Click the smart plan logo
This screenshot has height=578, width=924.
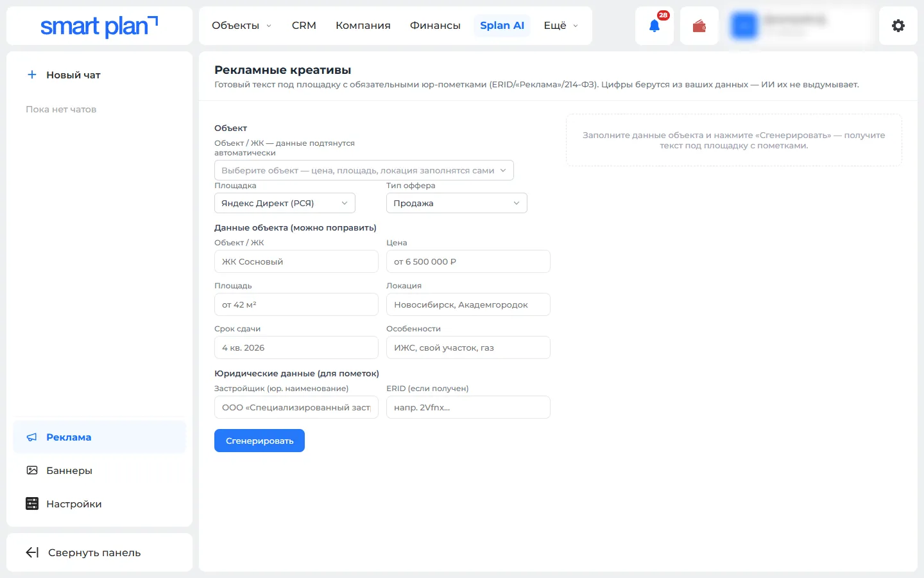click(x=99, y=26)
